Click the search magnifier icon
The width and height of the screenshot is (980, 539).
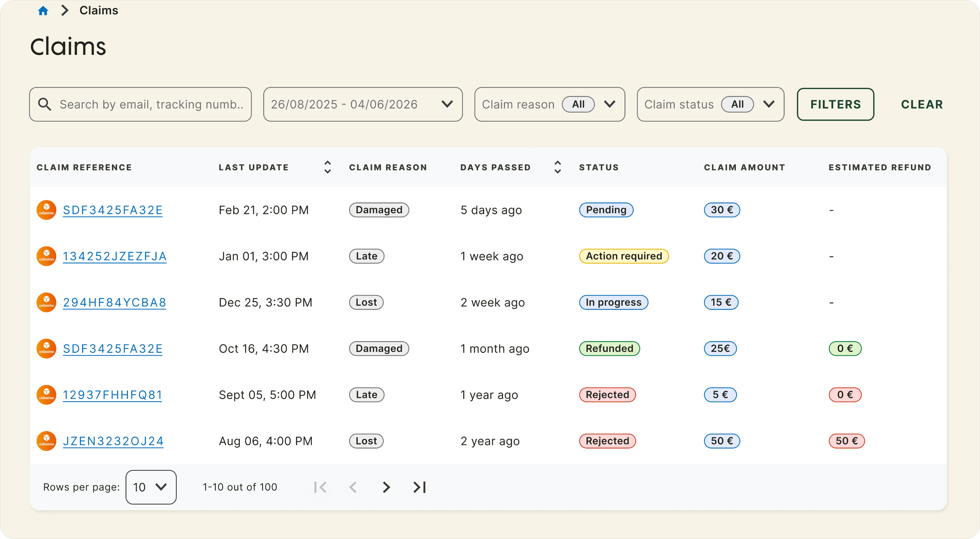pyautogui.click(x=45, y=104)
